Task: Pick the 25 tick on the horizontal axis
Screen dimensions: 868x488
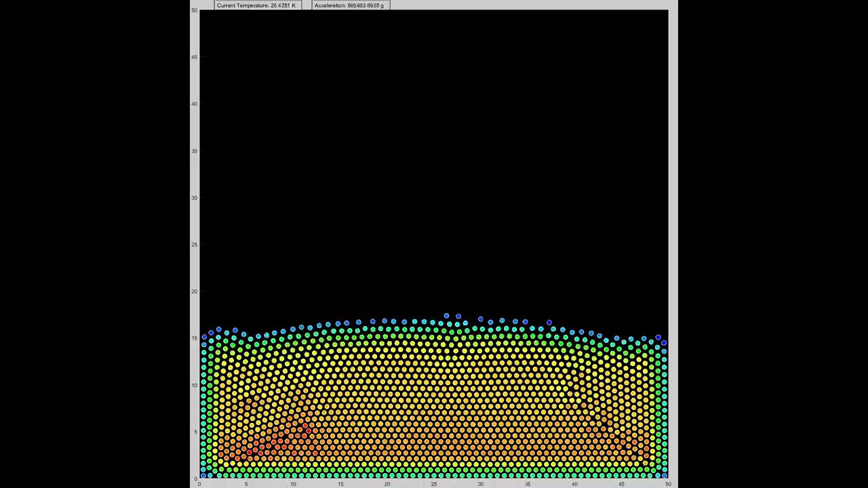Action: (434, 484)
